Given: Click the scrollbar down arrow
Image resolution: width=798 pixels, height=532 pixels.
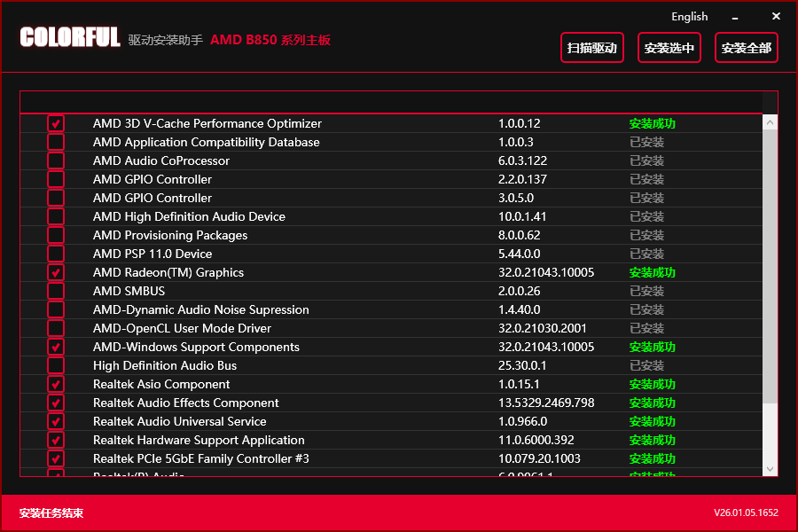Looking at the screenshot, I should (770, 469).
